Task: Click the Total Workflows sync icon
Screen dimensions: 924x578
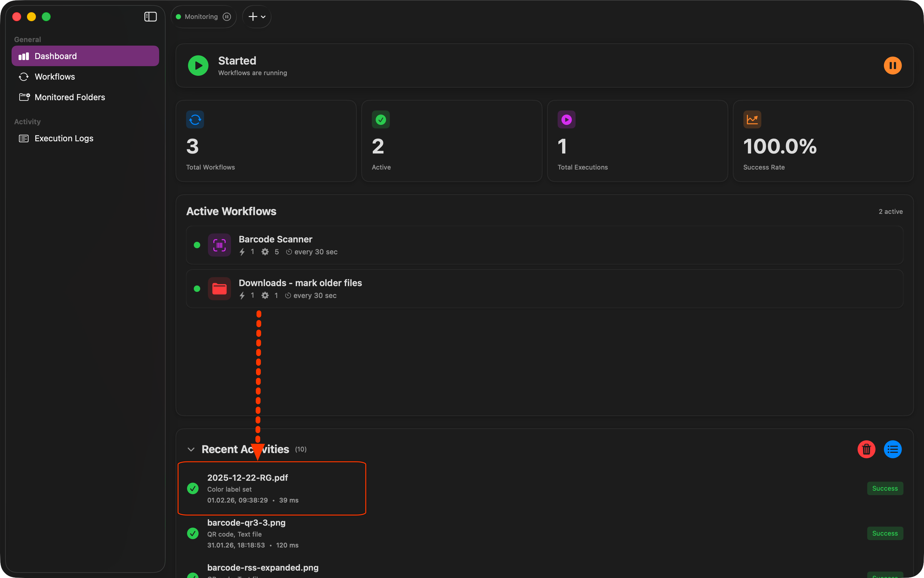Action: (195, 120)
